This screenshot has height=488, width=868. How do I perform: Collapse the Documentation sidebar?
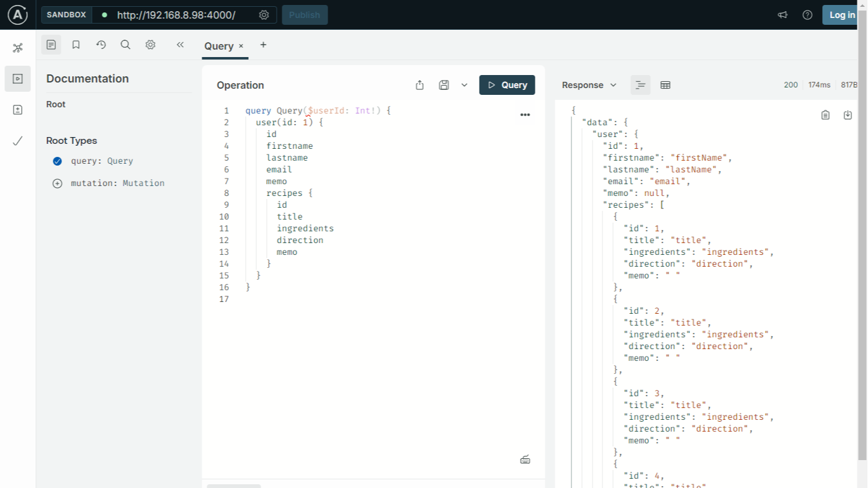pyautogui.click(x=180, y=45)
